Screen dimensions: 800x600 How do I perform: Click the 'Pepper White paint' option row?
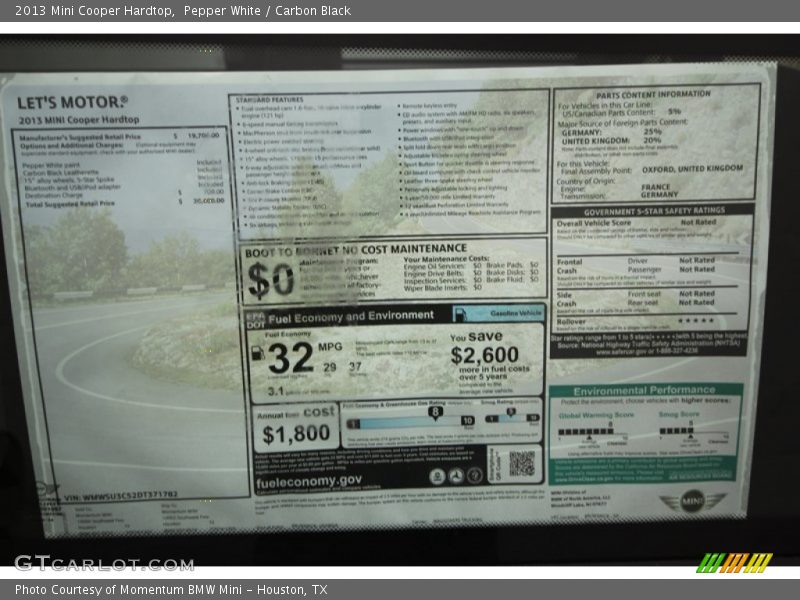pos(122,164)
